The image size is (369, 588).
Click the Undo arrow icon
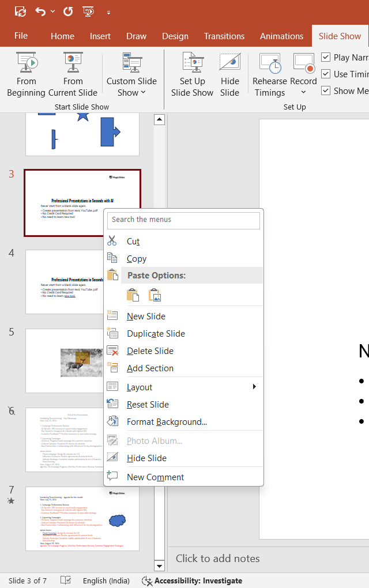click(x=40, y=12)
